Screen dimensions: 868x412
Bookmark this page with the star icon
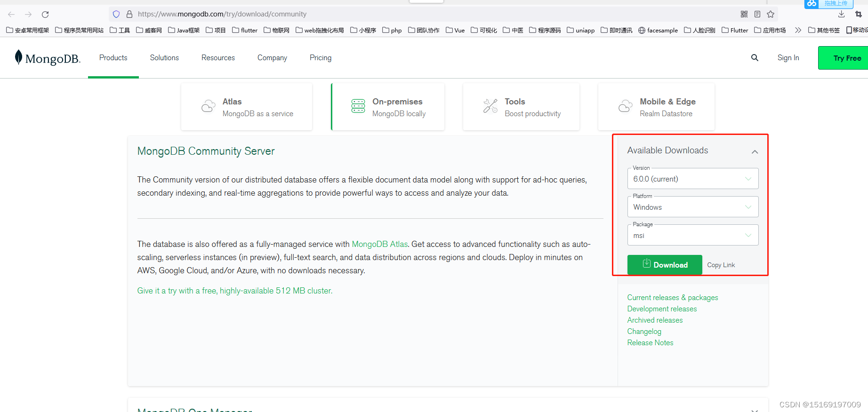coord(771,14)
